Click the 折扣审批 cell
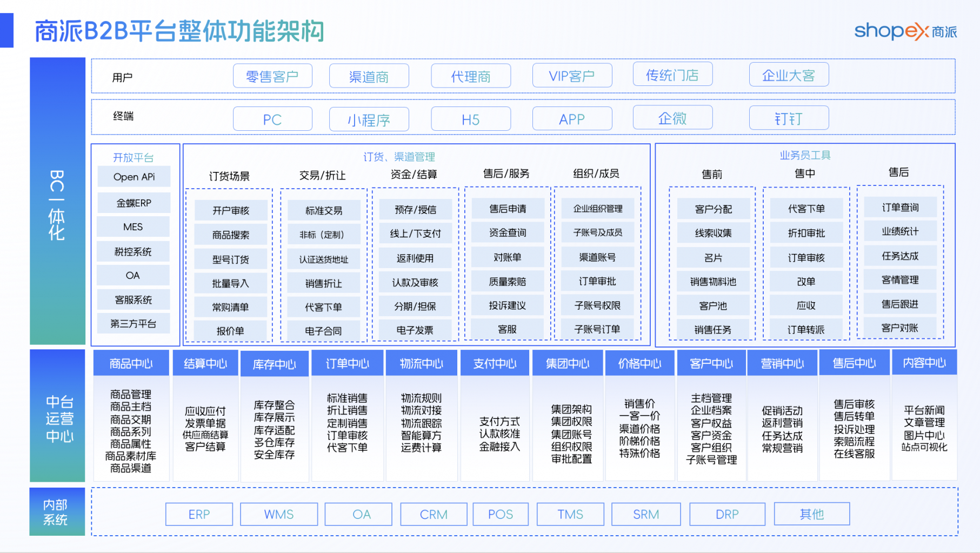This screenshot has width=980, height=553. (x=806, y=233)
